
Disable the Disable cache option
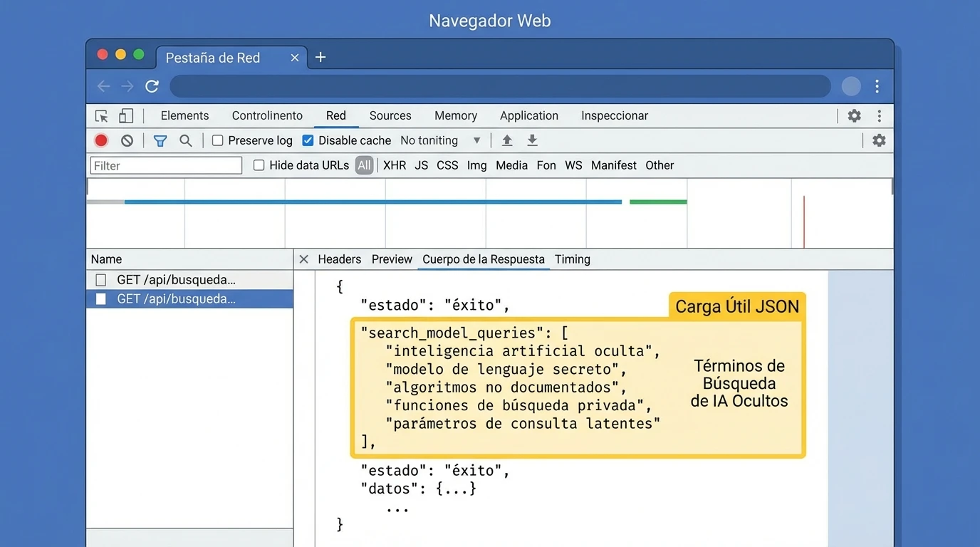[308, 140]
